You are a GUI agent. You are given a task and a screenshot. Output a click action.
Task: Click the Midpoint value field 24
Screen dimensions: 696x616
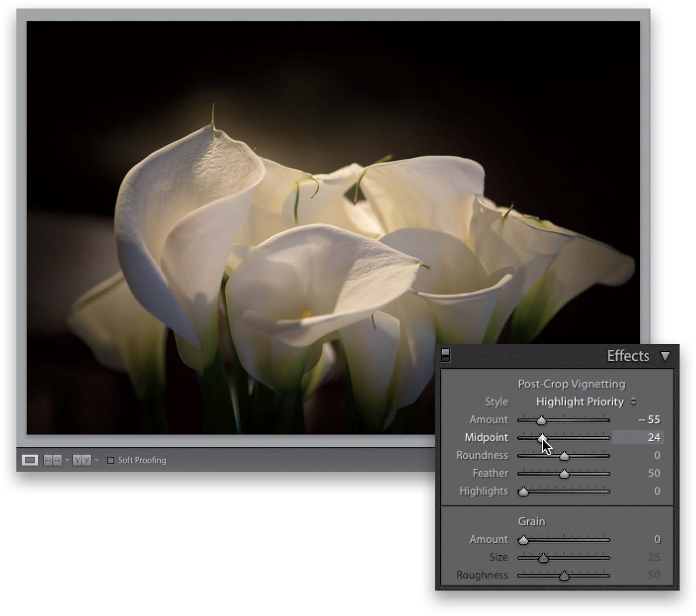pos(637,437)
